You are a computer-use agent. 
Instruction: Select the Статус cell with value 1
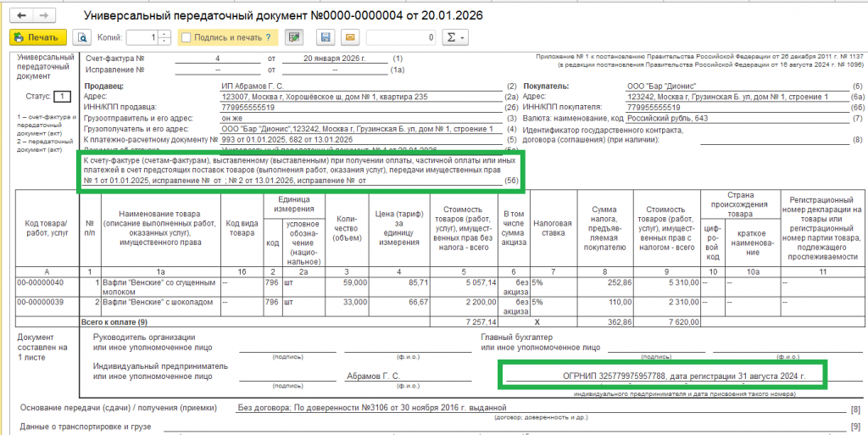[62, 97]
